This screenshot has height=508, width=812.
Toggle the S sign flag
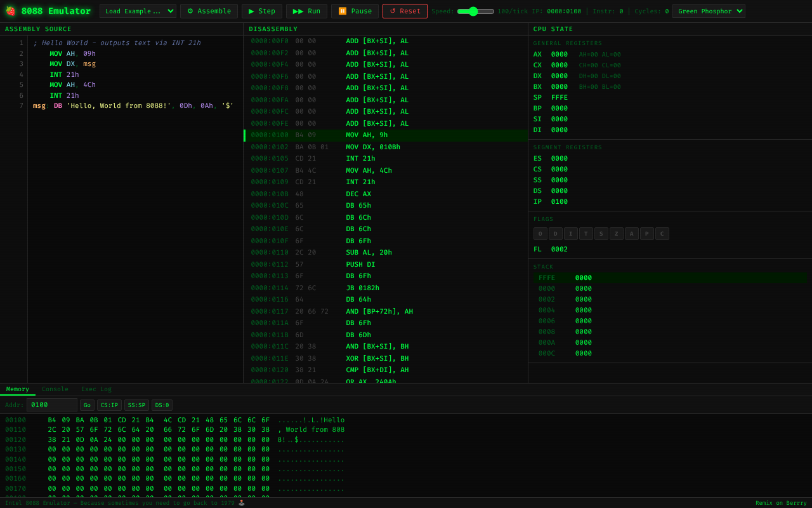coord(601,234)
